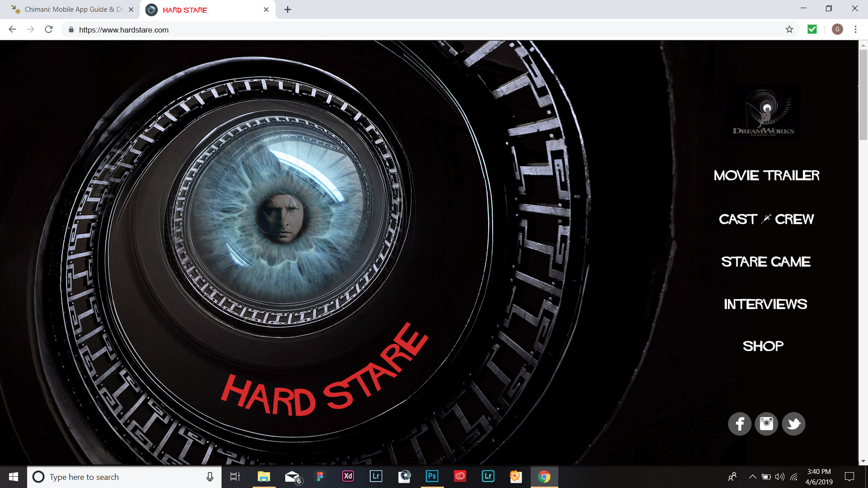Open the Chrome three-dot menu

click(x=855, y=29)
